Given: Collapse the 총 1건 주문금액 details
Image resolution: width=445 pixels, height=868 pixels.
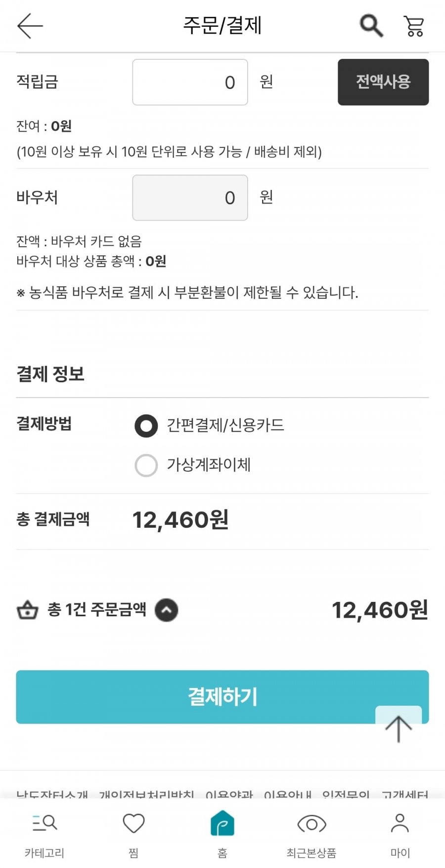Looking at the screenshot, I should 167,610.
